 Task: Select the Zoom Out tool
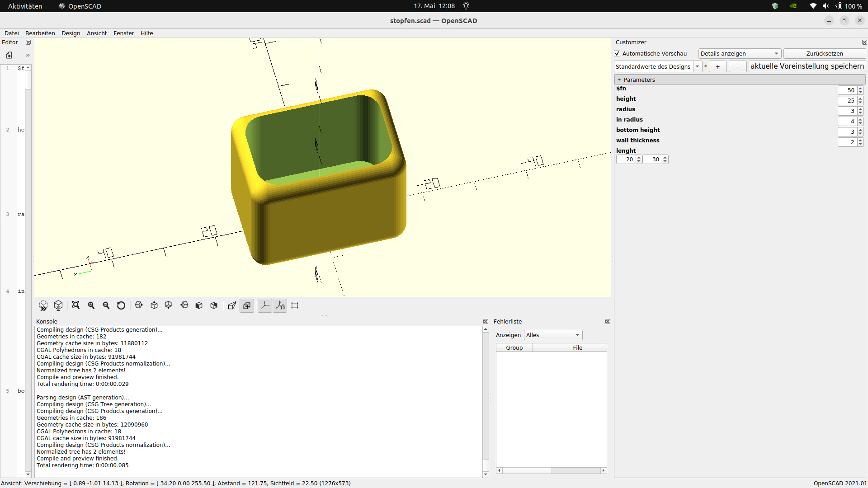106,305
